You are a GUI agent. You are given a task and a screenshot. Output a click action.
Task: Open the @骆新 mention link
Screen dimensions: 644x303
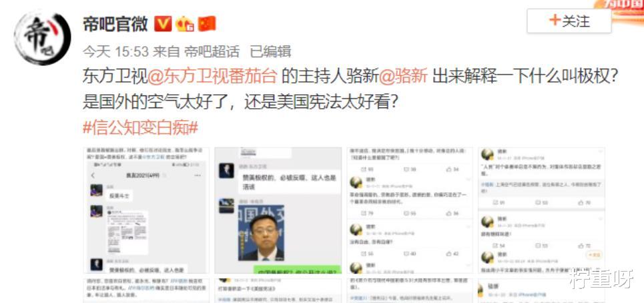[402, 76]
